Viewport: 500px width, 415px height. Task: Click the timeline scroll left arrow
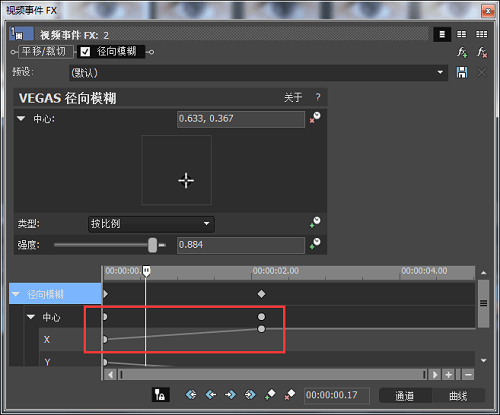pyautogui.click(x=110, y=375)
